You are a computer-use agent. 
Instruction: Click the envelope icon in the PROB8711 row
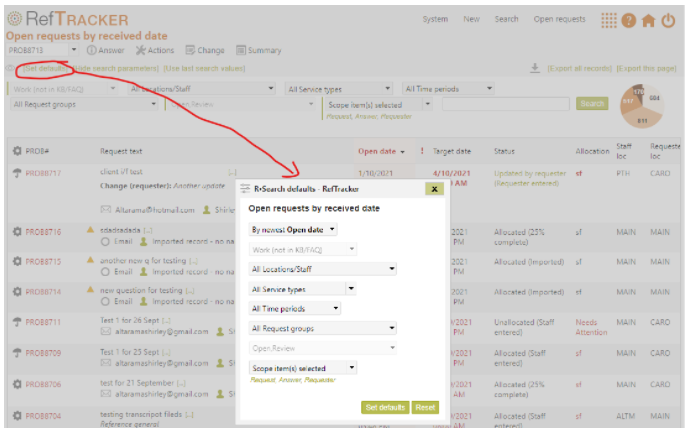(x=106, y=331)
